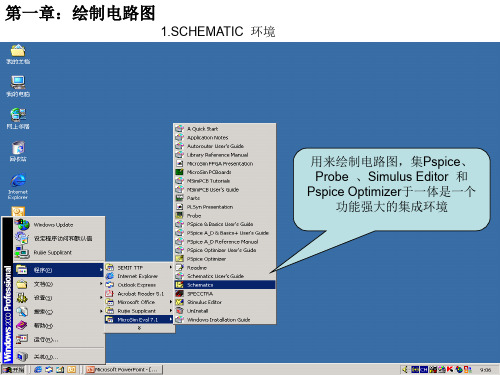Screen dimensions: 500x375
Task: Click the Probe program icon
Action: pyautogui.click(x=179, y=215)
